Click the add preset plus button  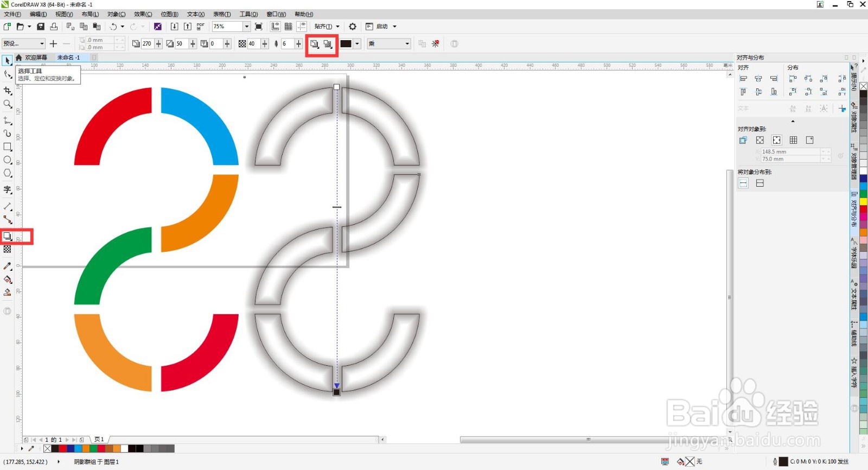click(53, 43)
